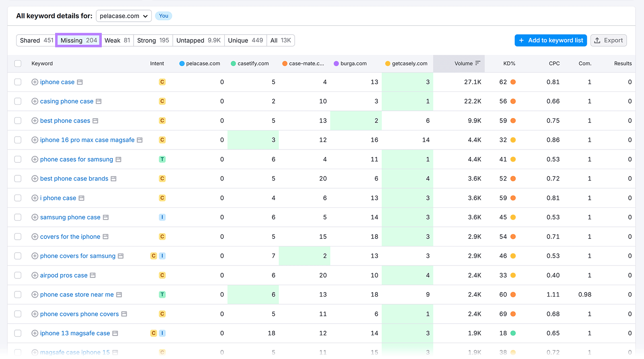Click the SERP icon for phone case store near me

coord(119,295)
